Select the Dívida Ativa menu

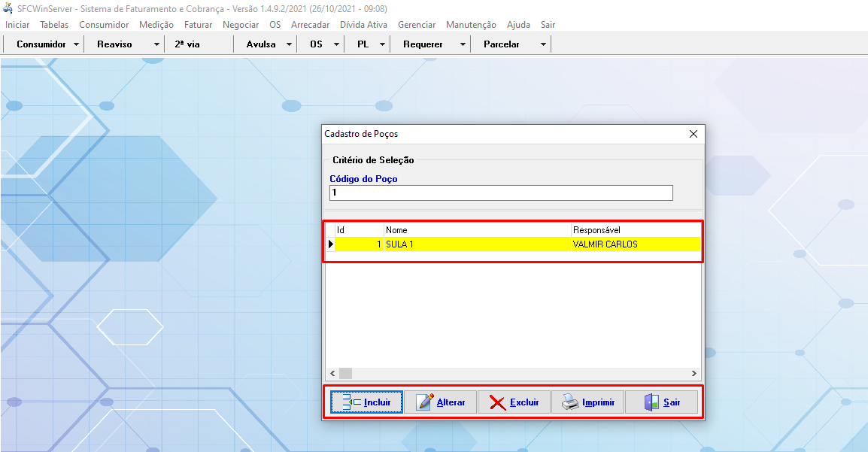pyautogui.click(x=363, y=25)
